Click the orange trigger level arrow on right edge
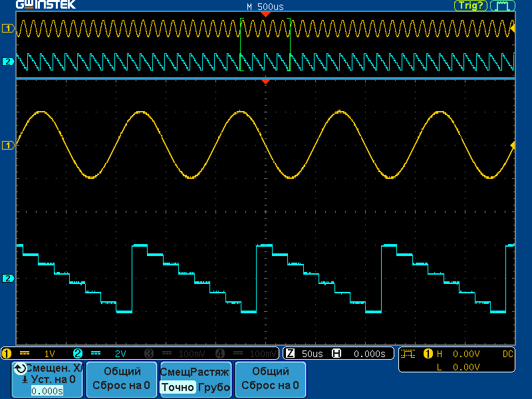This screenshot has height=399, width=532. pyautogui.click(x=512, y=144)
